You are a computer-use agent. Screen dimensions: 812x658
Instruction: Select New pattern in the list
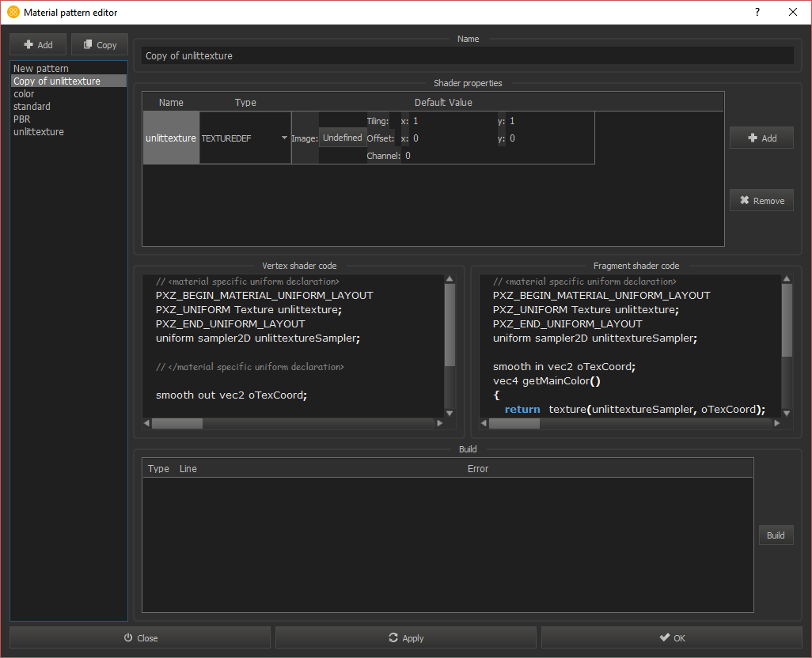(x=41, y=69)
